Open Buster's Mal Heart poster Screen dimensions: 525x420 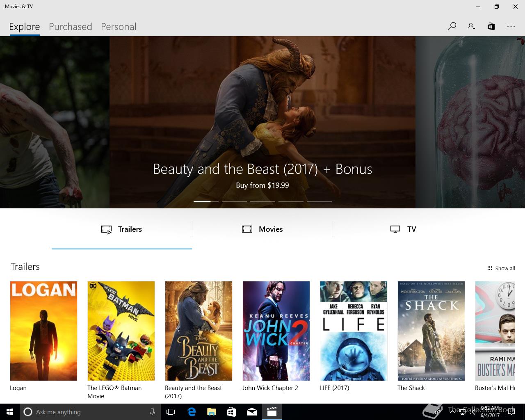(495, 331)
